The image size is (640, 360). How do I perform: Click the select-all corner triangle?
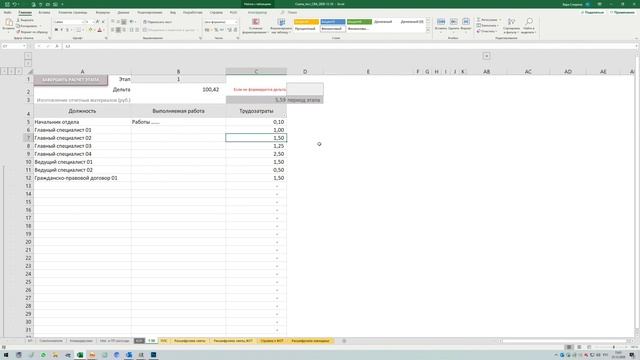[x=30, y=72]
